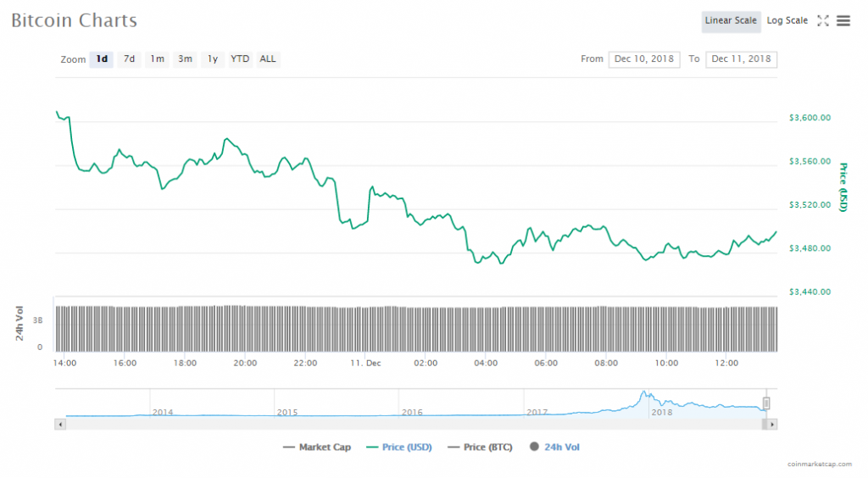Screen dimensions: 868x478
Task: Click the navigator range handle on the right
Action: coord(765,403)
